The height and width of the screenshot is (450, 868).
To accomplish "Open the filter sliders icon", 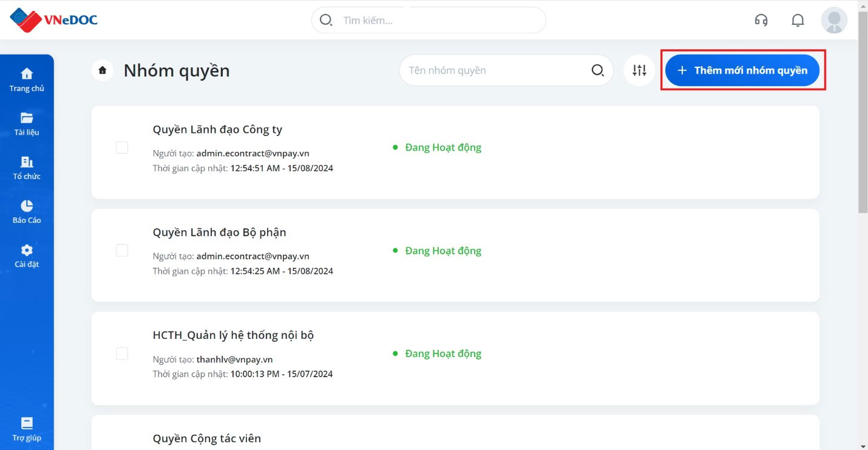I will click(639, 70).
